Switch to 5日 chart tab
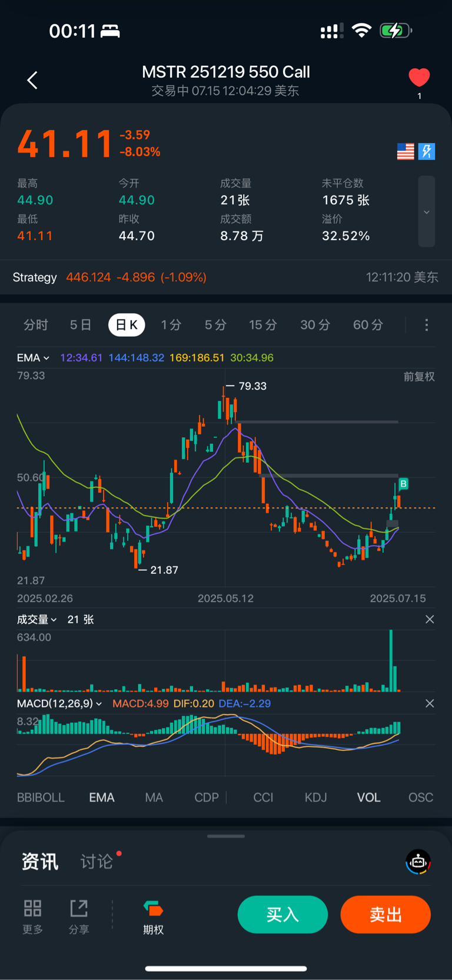The image size is (452, 980). [81, 325]
